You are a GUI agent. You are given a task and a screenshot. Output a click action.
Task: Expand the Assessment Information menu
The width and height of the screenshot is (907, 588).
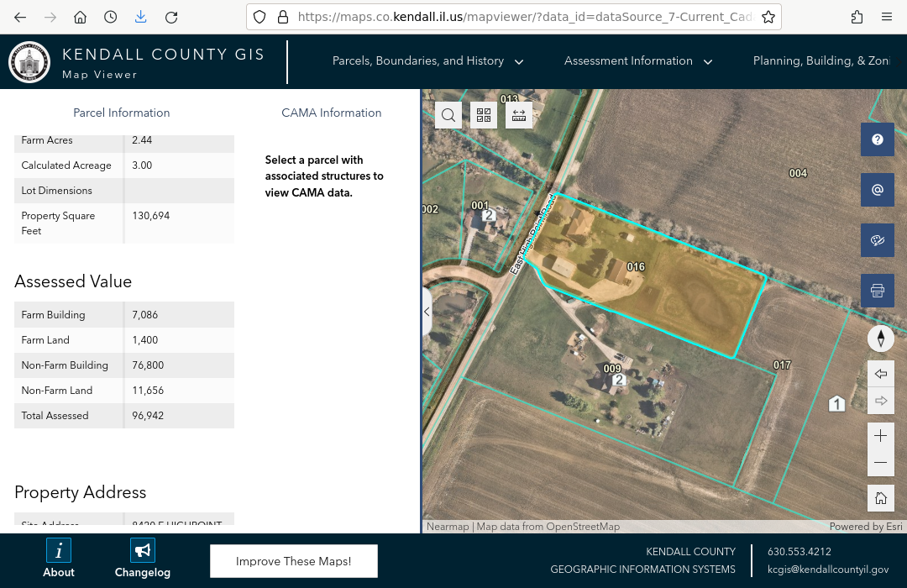point(637,61)
